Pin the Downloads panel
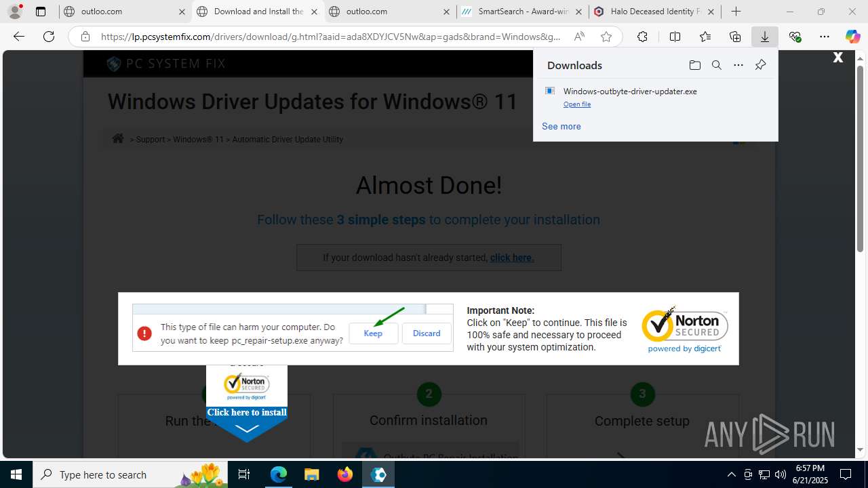 click(760, 65)
